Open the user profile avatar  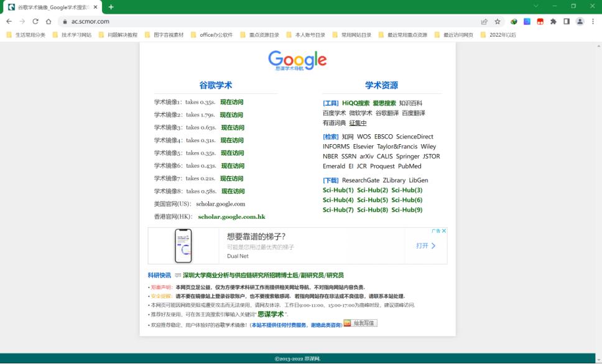[x=580, y=22]
